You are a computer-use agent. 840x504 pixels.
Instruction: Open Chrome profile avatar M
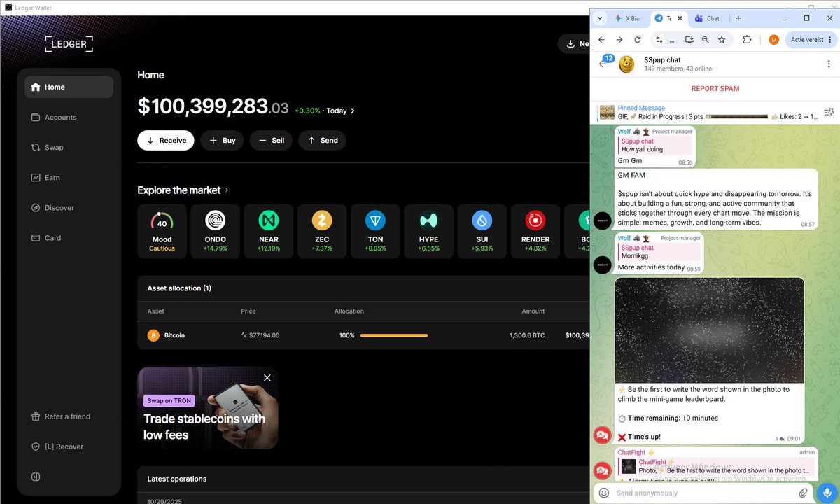[773, 40]
